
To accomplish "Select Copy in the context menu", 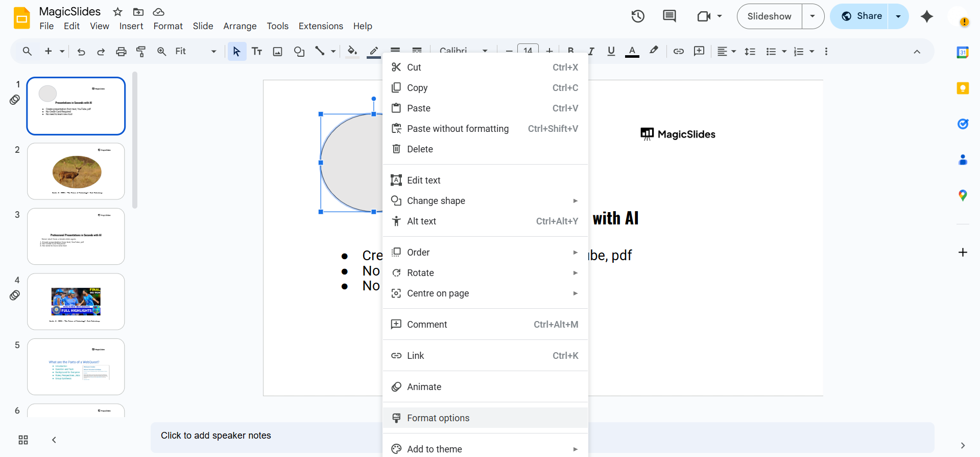I will pos(485,87).
